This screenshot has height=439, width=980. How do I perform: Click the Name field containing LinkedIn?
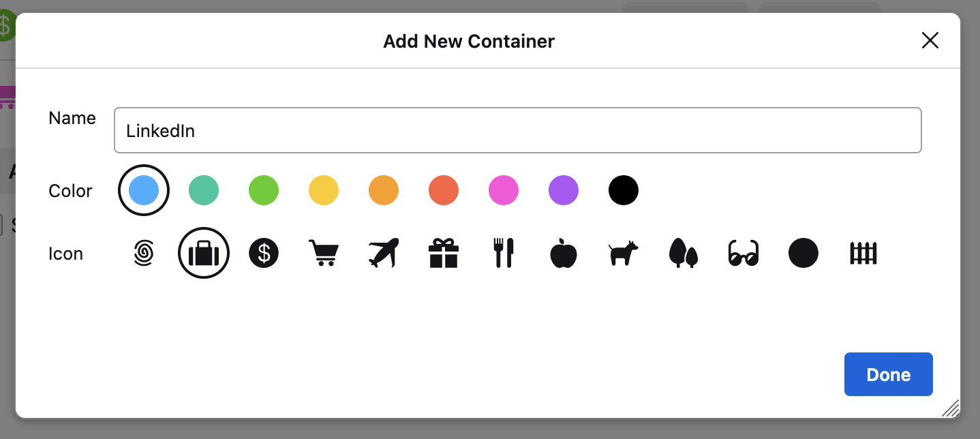click(517, 130)
